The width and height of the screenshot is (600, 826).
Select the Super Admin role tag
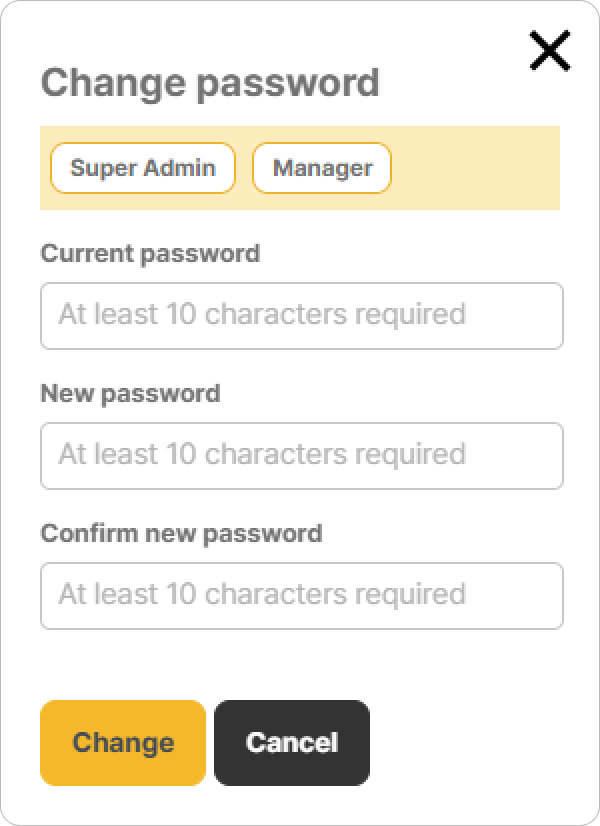pos(143,168)
